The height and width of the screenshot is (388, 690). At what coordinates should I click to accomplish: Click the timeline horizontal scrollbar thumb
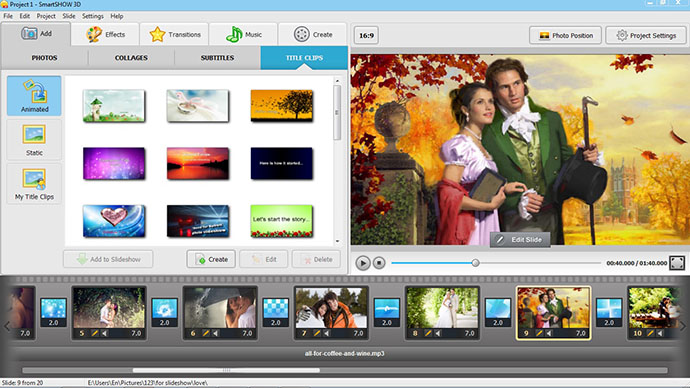(226, 370)
